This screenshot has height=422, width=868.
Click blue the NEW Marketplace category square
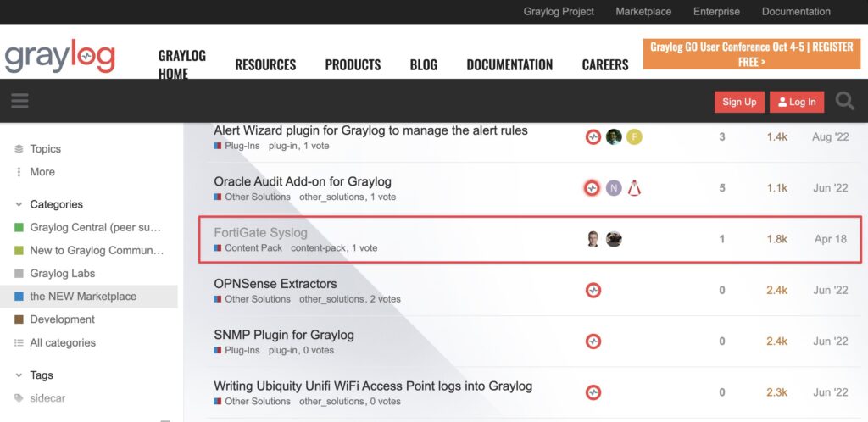19,297
